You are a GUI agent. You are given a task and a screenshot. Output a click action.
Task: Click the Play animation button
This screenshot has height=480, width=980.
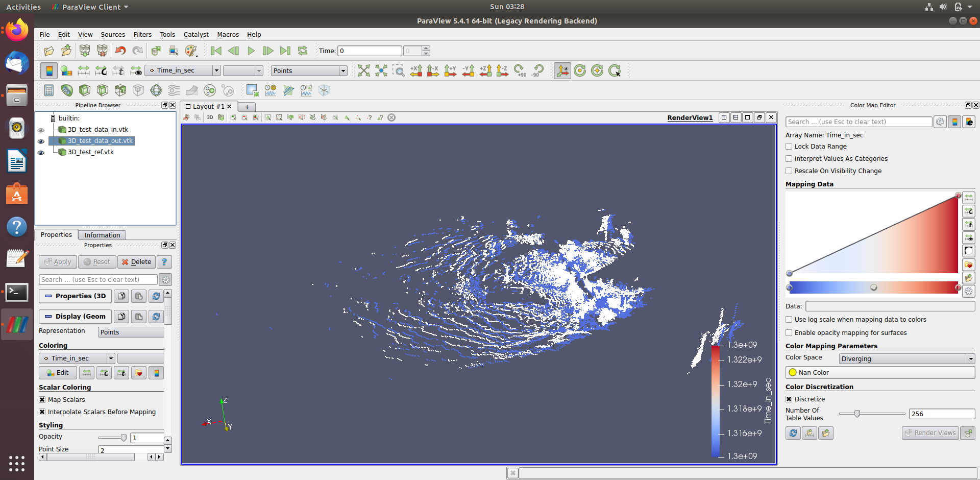coord(251,51)
